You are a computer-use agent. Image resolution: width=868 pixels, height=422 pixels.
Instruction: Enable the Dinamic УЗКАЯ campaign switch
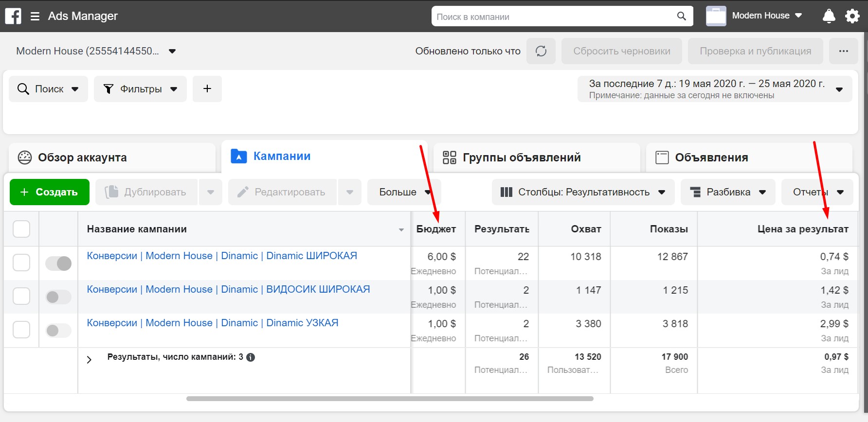click(58, 331)
